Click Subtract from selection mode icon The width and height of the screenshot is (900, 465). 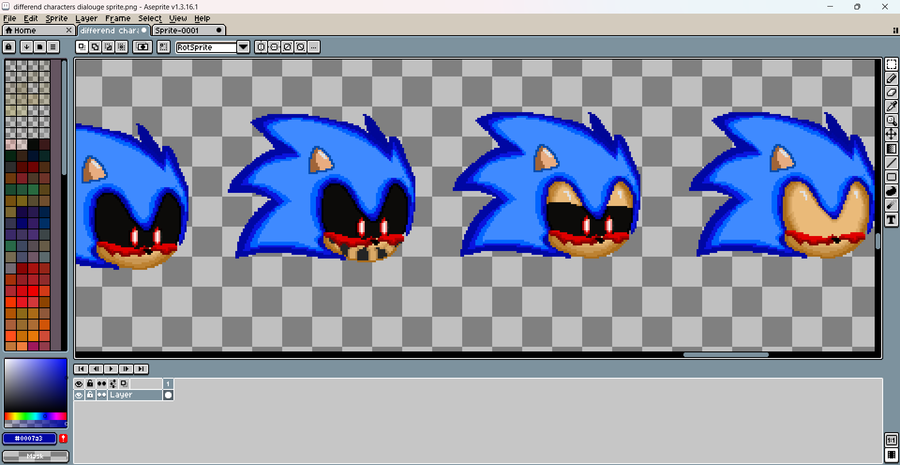pyautogui.click(x=108, y=47)
